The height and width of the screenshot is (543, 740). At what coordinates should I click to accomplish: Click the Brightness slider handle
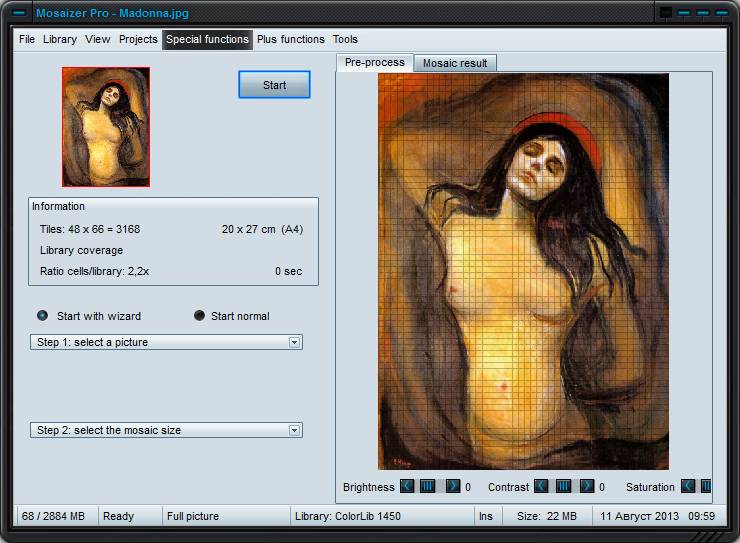click(x=427, y=486)
